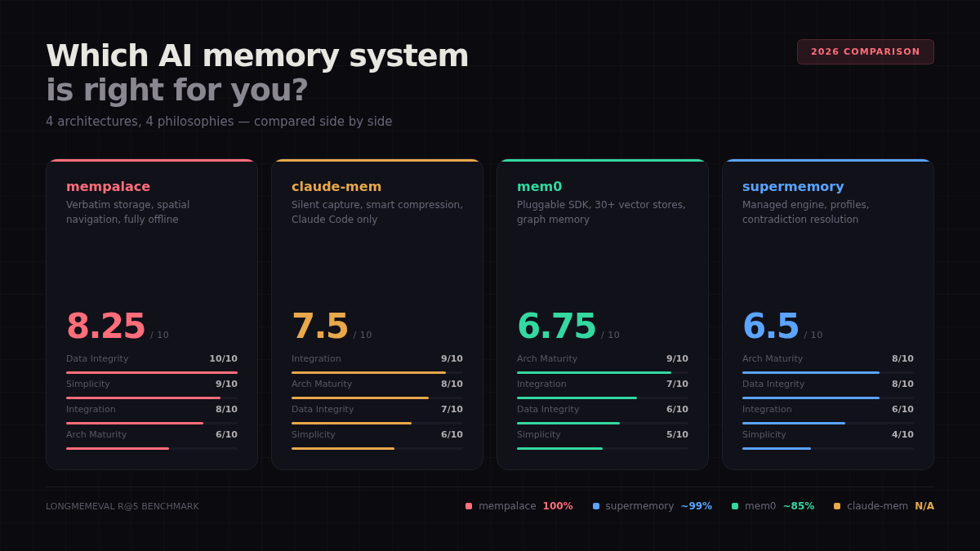This screenshot has height=551, width=980.
Task: Click claude-mem Data Integrity 7/10 value
Action: 452,409
